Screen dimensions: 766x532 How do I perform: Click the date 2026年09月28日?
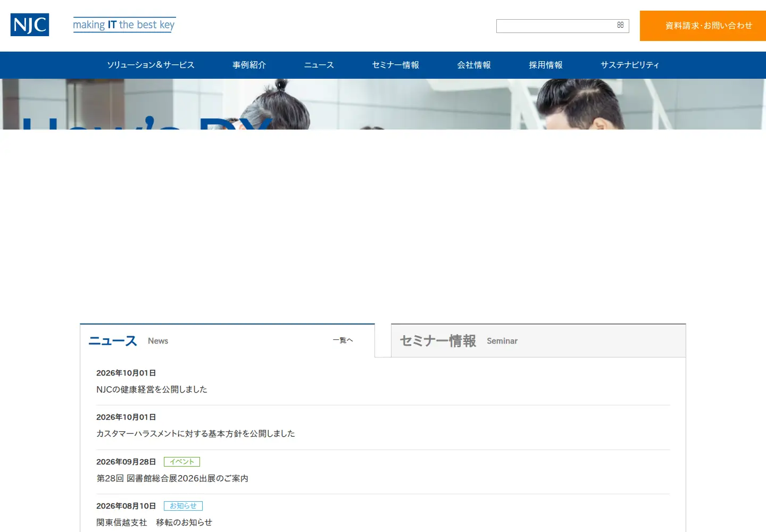126,462
